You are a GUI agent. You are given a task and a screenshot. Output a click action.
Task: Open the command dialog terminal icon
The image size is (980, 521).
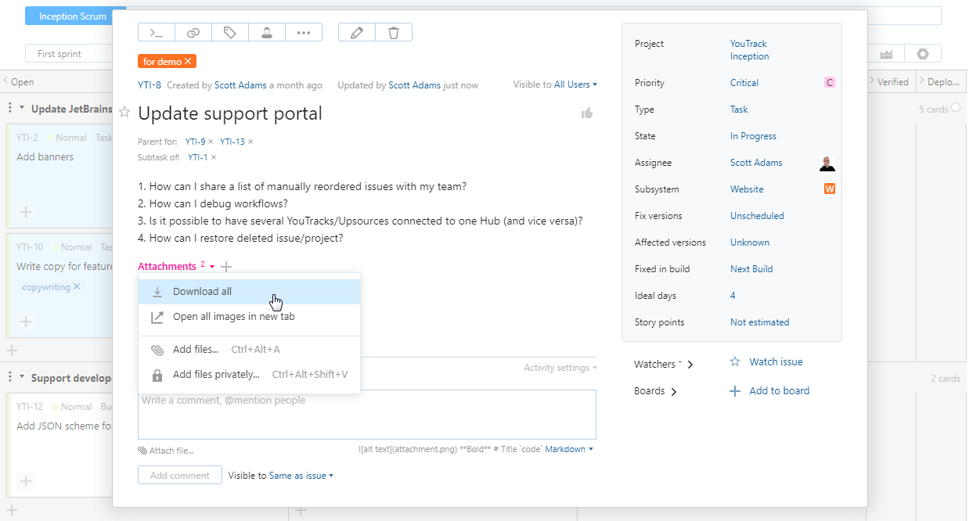tap(157, 33)
